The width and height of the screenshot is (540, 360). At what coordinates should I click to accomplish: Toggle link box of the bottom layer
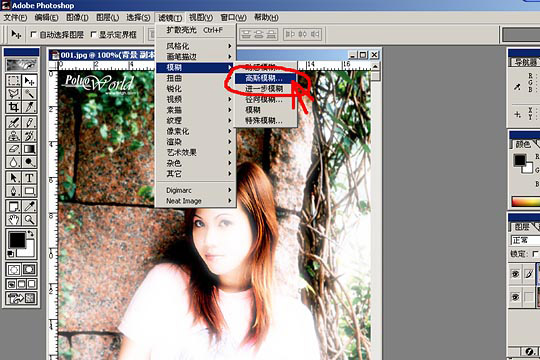(x=529, y=297)
